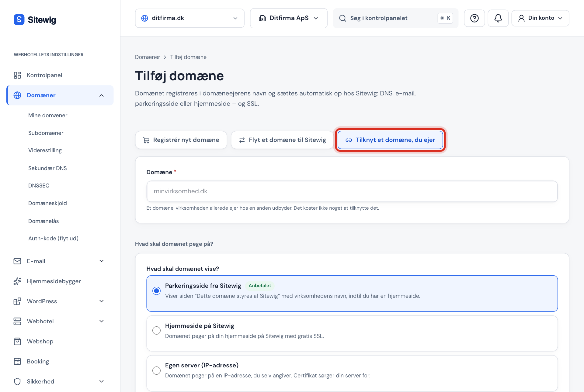The height and width of the screenshot is (392, 584).
Task: Open the help question mark icon
Action: 474,18
